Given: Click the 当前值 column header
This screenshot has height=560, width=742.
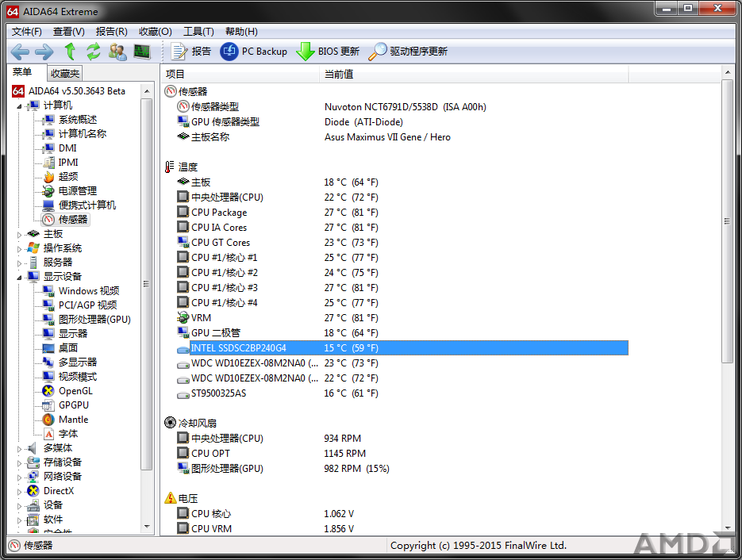Looking at the screenshot, I should 474,75.
